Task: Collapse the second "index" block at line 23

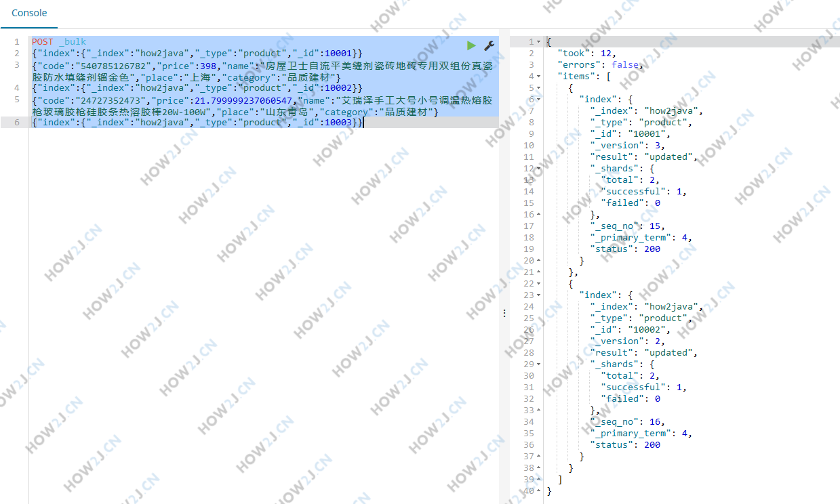Action: pos(539,295)
